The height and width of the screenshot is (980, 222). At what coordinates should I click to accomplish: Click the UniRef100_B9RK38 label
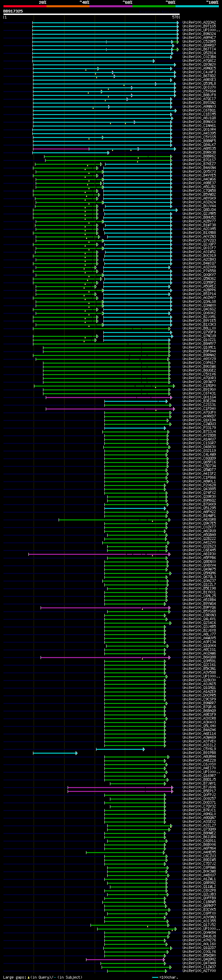pos(199,152)
